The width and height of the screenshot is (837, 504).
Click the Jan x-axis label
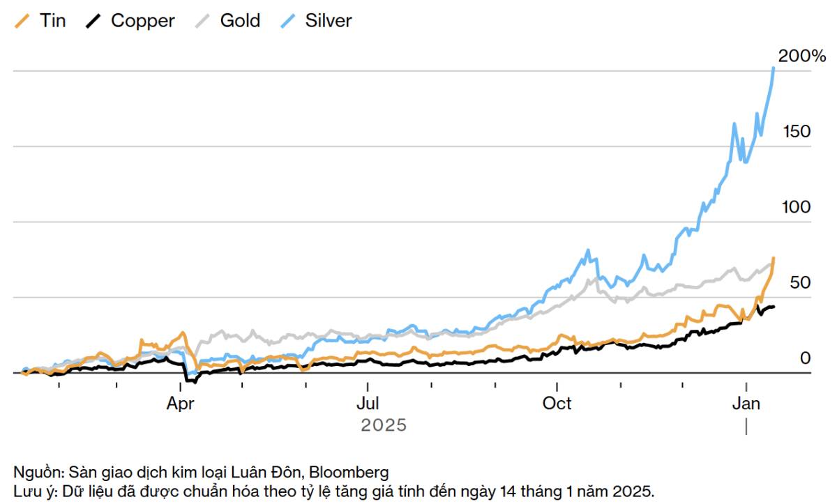pyautogui.click(x=747, y=404)
